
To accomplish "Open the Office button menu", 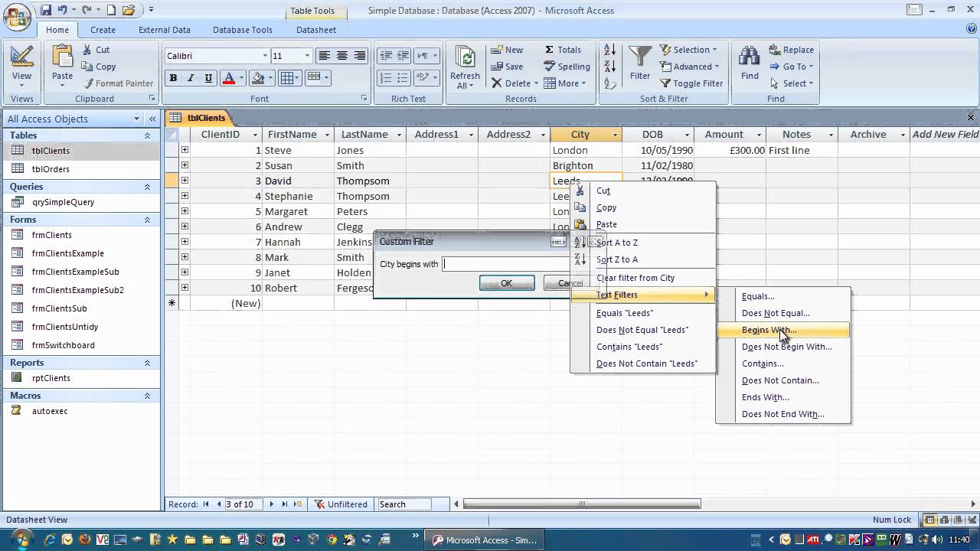I will pyautogui.click(x=17, y=17).
